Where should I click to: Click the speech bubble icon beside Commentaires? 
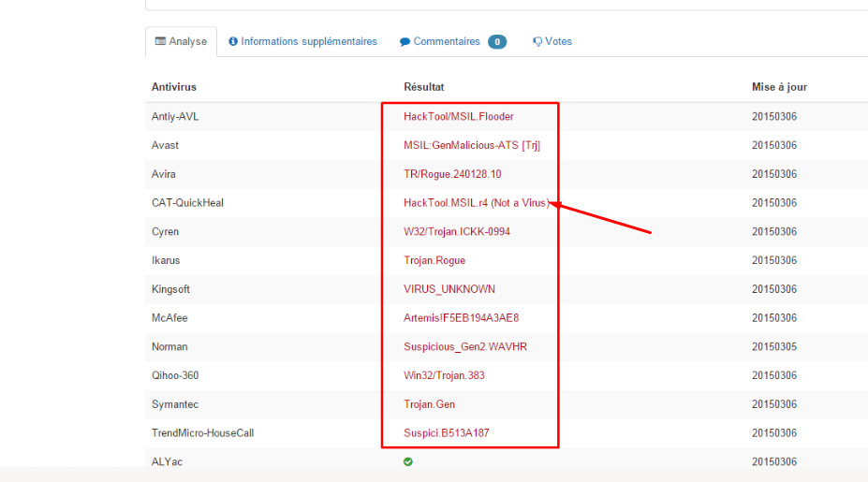(x=405, y=42)
